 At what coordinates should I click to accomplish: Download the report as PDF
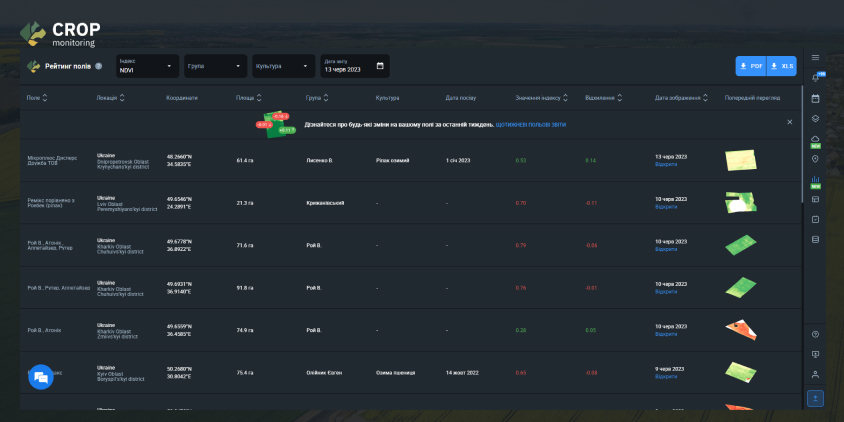tap(751, 66)
